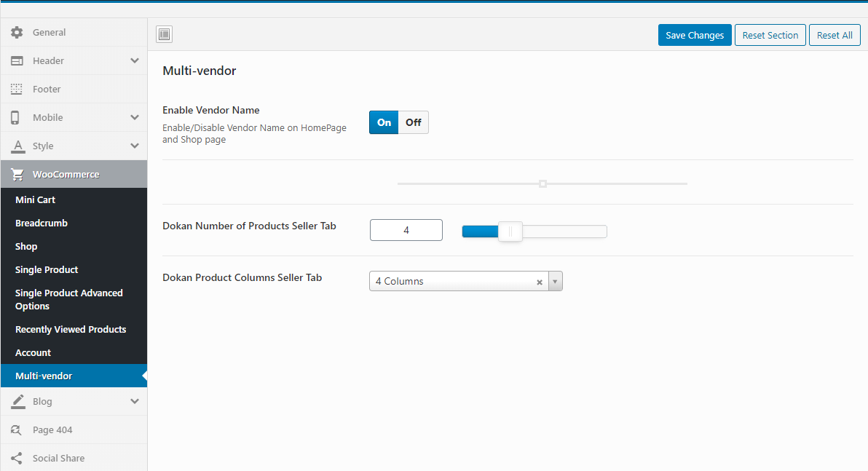Focus the Dokan Number of Products field

(x=406, y=230)
